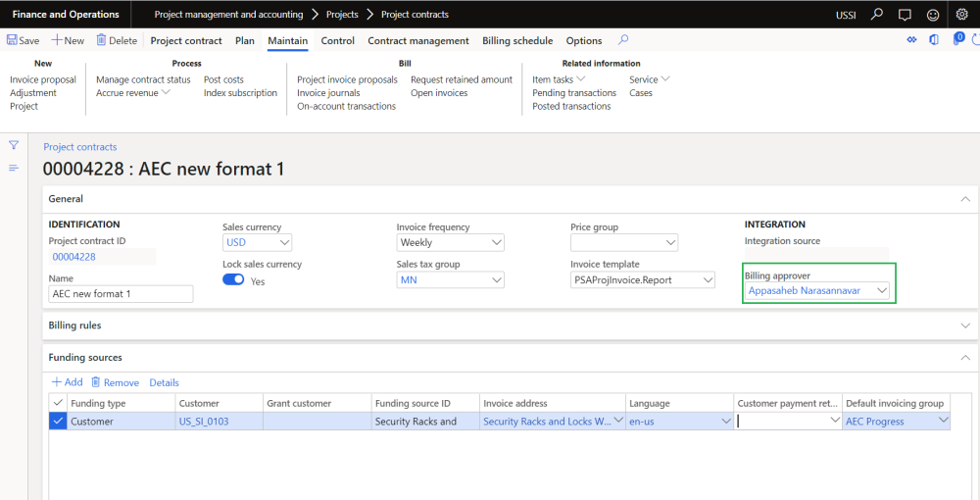Click the global search icon in header
This screenshot has height=500, width=980.
pos(877,15)
